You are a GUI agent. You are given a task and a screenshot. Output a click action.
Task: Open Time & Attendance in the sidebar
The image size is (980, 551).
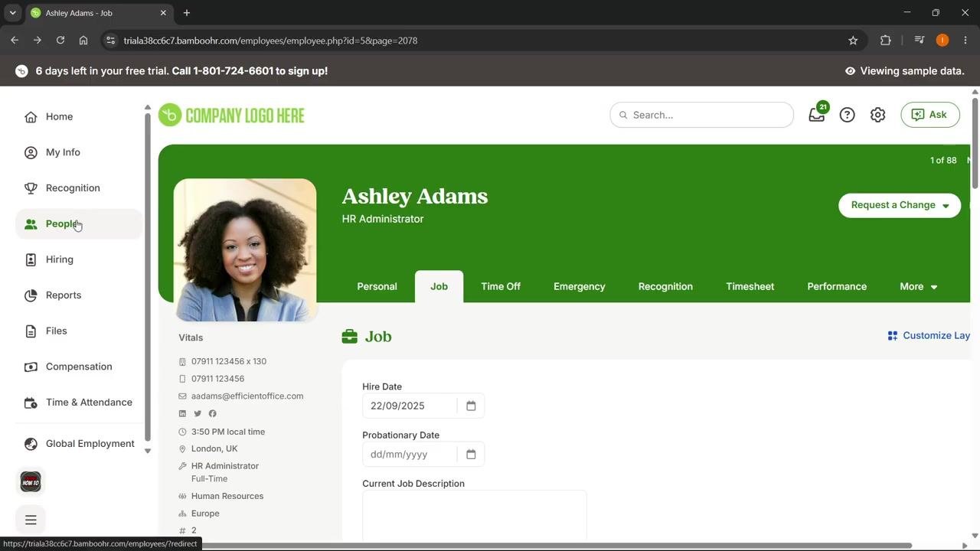pos(79,403)
